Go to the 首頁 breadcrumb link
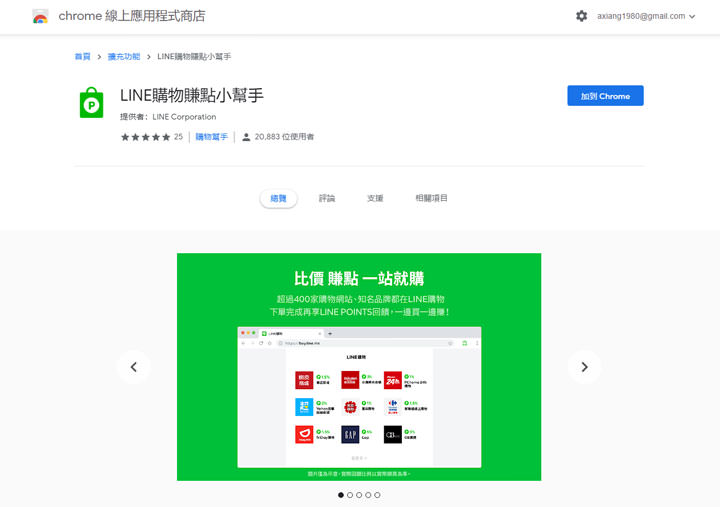This screenshot has height=507, width=720. click(83, 56)
